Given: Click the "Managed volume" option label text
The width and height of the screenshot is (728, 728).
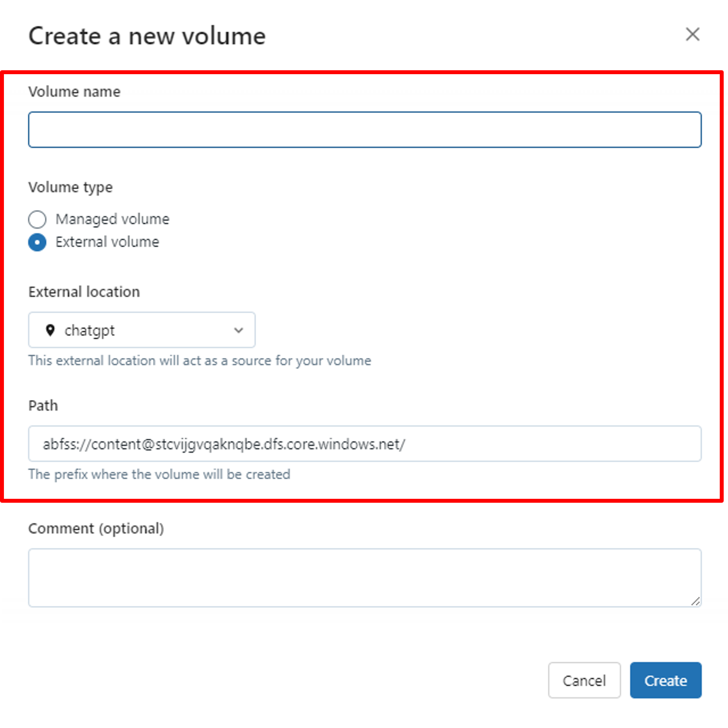Looking at the screenshot, I should [x=112, y=219].
